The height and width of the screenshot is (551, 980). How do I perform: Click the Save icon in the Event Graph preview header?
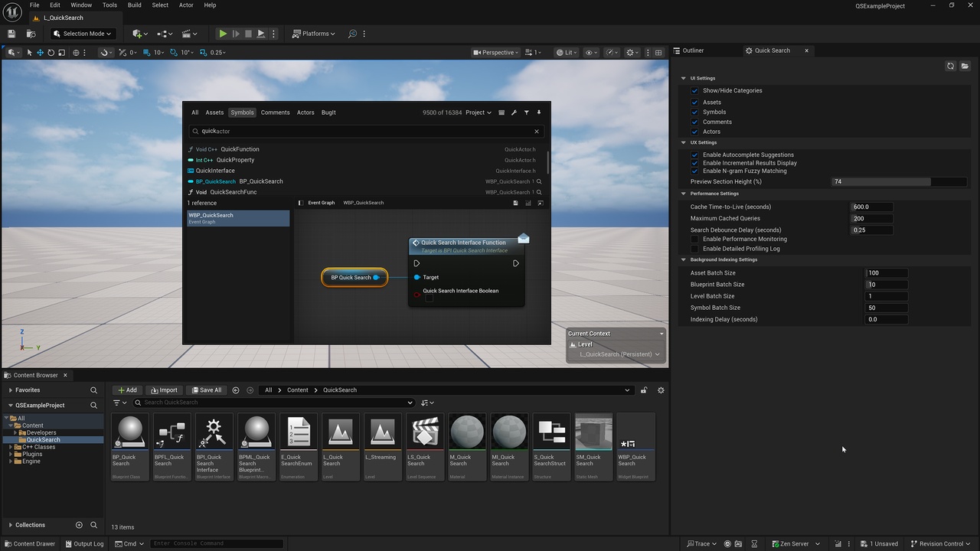515,203
